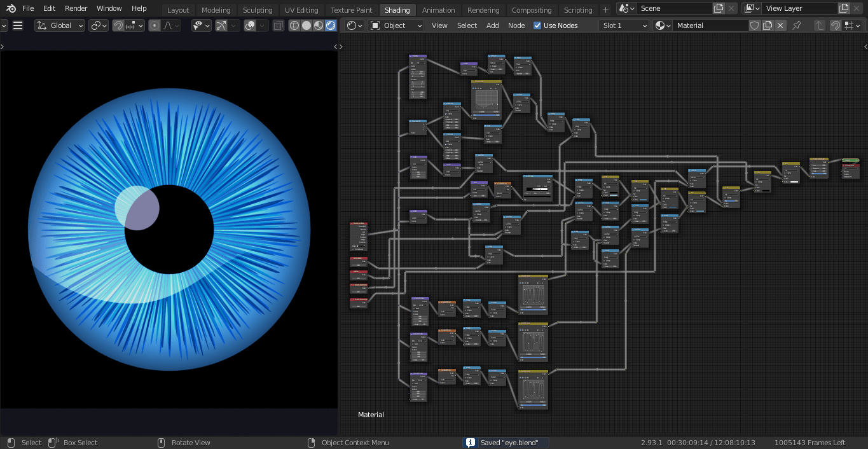This screenshot has height=449, width=868.
Task: Pin the current material datablock
Action: (x=797, y=25)
